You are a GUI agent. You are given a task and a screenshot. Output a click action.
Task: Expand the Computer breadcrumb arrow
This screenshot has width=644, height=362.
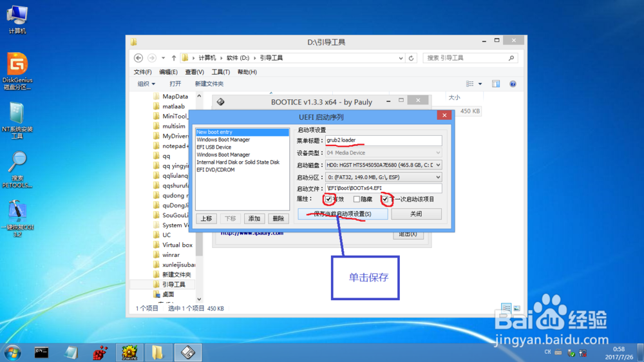(222, 58)
